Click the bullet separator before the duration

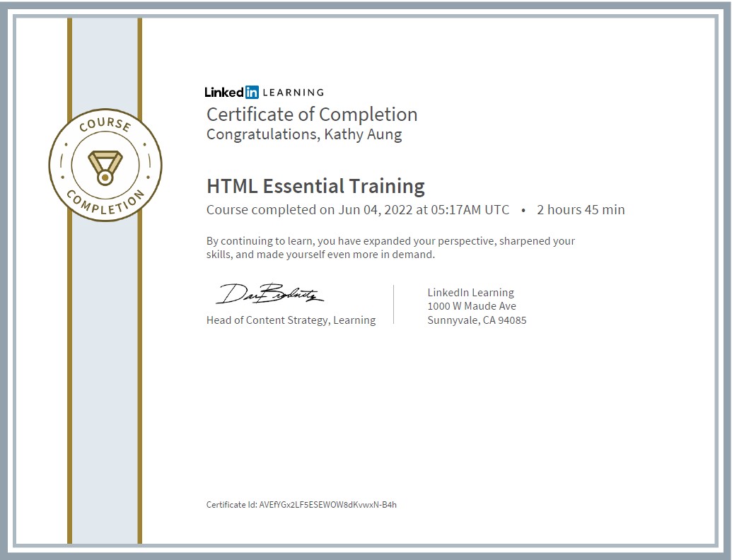pos(523,210)
